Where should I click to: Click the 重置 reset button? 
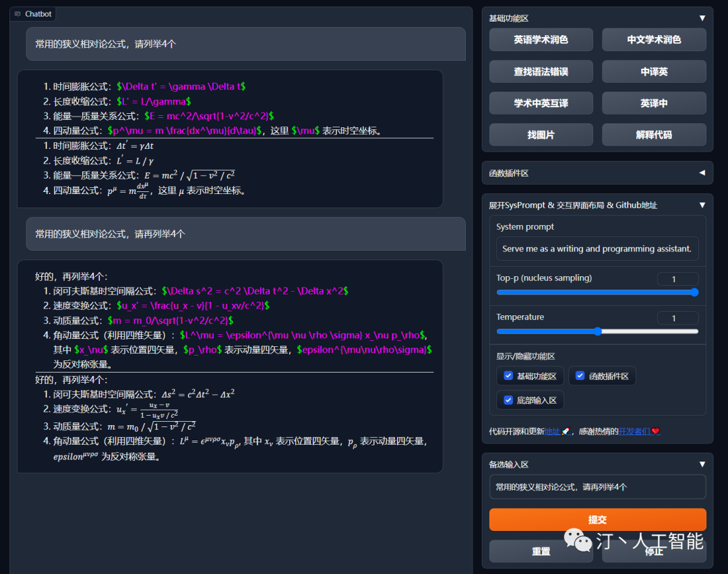[x=541, y=551]
